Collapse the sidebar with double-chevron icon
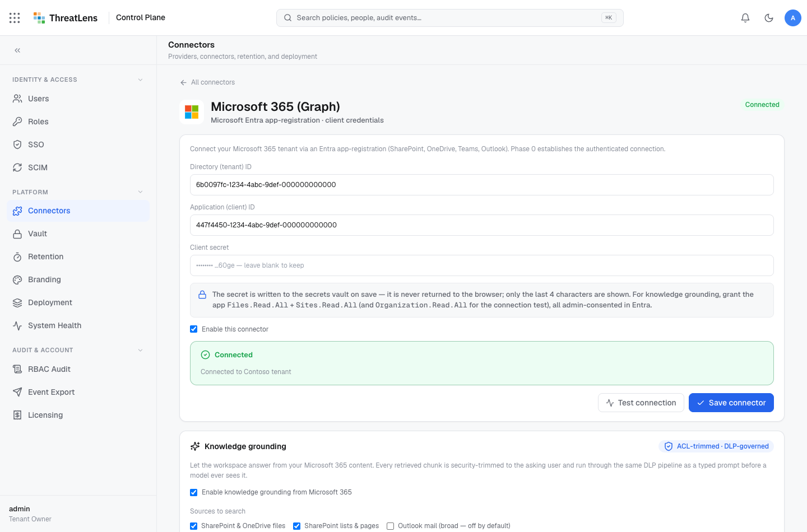 tap(17, 50)
